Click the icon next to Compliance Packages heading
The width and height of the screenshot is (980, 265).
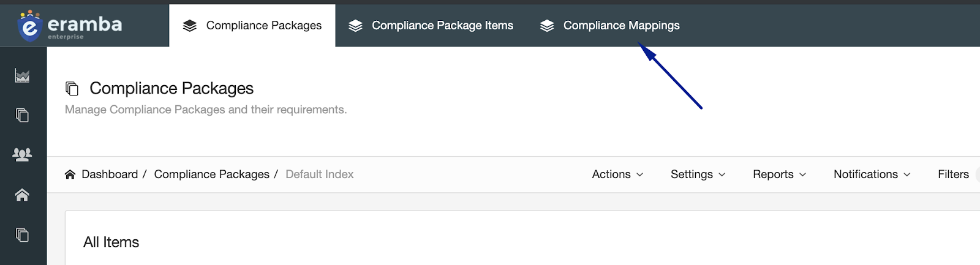72,89
